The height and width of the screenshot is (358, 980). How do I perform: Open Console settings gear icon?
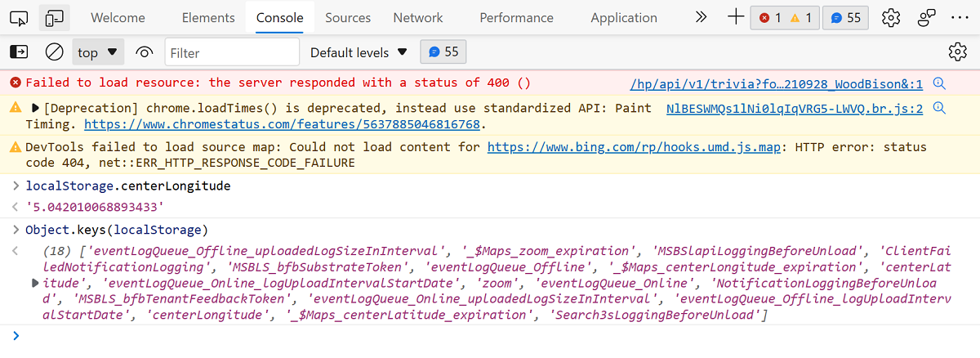958,52
